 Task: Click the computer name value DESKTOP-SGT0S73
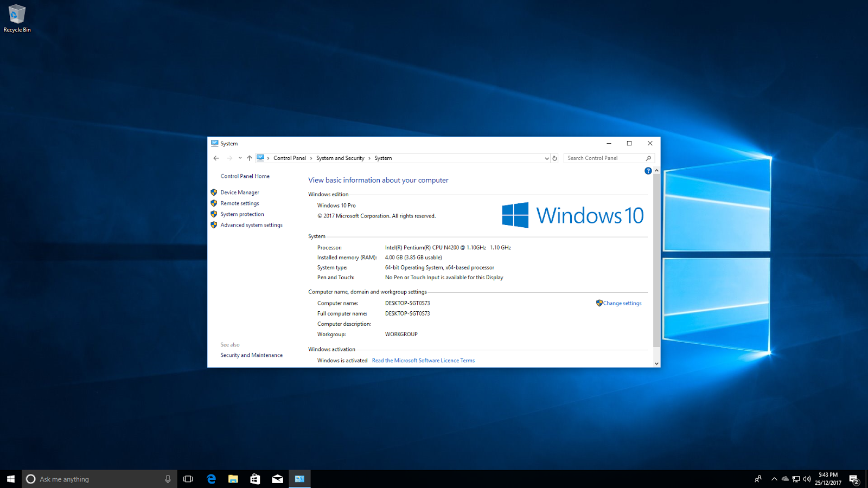(407, 303)
